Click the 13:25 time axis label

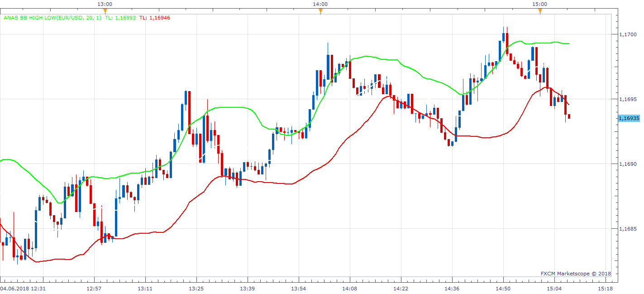pos(196,288)
